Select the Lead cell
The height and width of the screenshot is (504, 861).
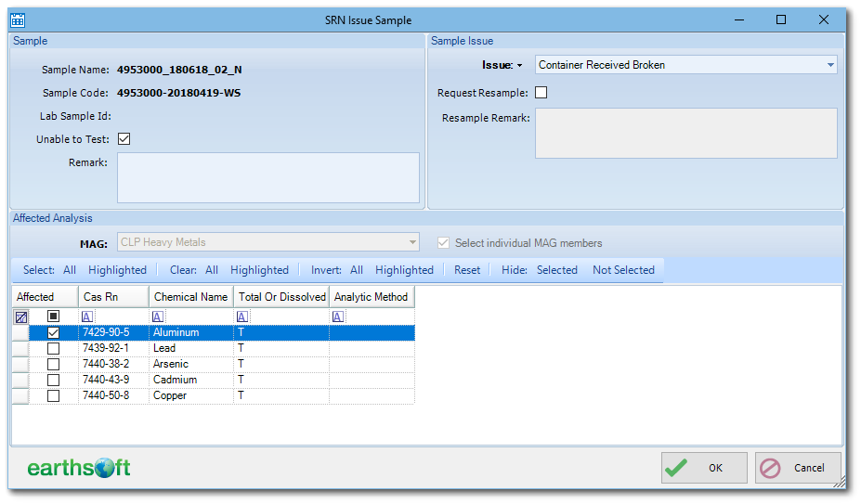191,348
